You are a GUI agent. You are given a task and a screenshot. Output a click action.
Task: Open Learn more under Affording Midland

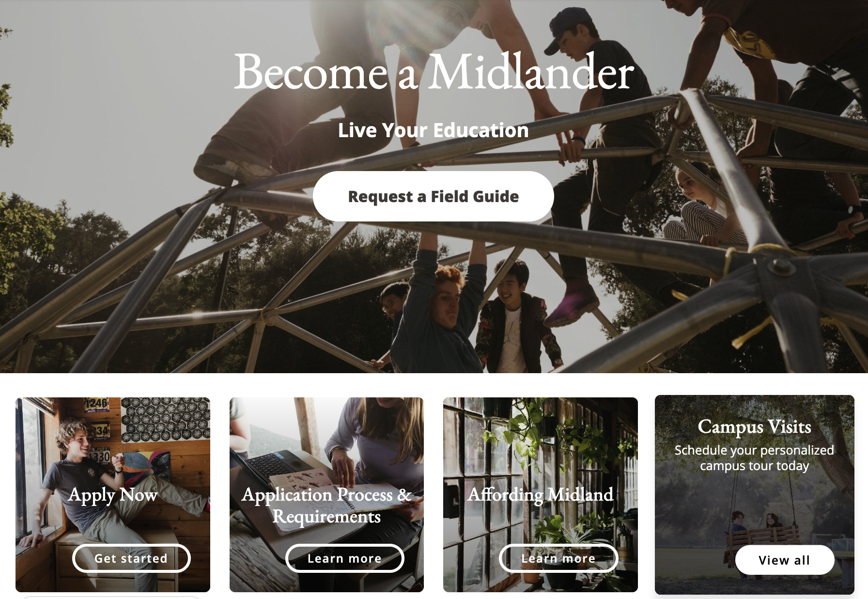pos(558,558)
